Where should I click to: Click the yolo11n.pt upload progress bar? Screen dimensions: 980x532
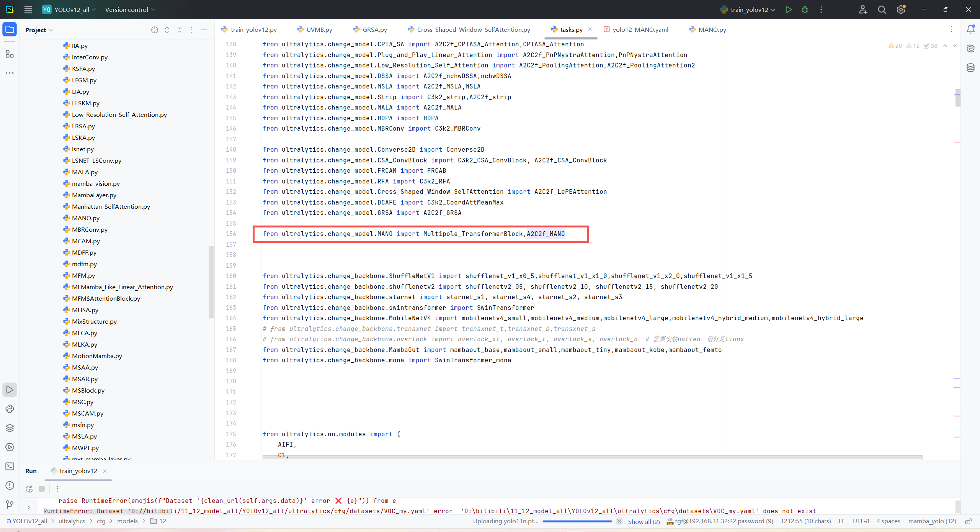[x=577, y=521]
